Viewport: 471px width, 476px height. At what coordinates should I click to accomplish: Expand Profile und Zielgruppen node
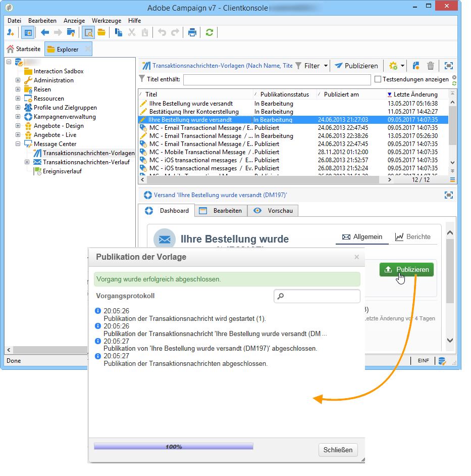click(18, 108)
